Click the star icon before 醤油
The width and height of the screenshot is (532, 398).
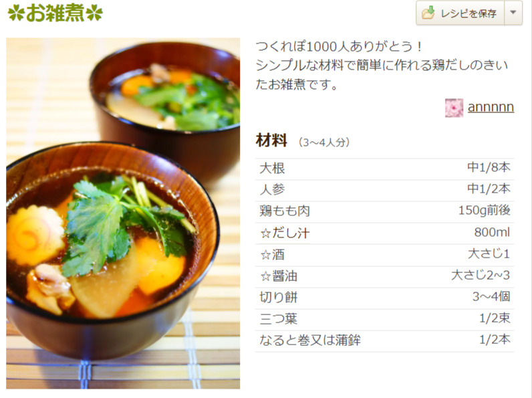pyautogui.click(x=265, y=276)
